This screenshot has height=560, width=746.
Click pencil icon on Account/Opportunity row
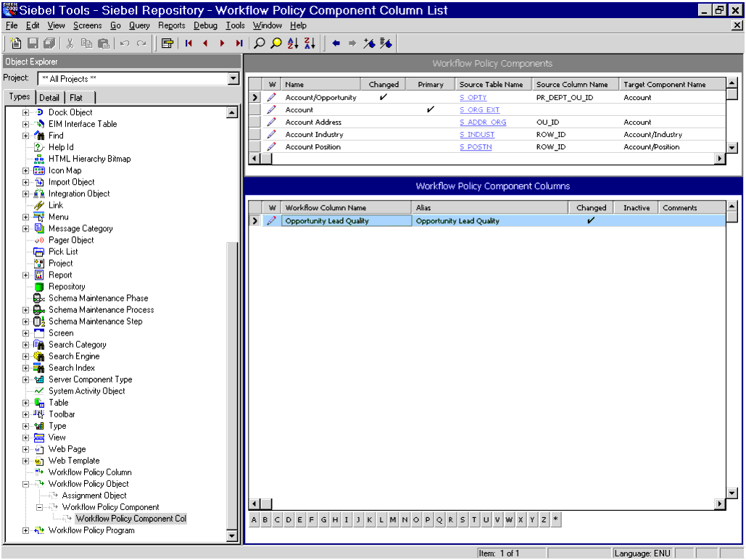tap(271, 97)
